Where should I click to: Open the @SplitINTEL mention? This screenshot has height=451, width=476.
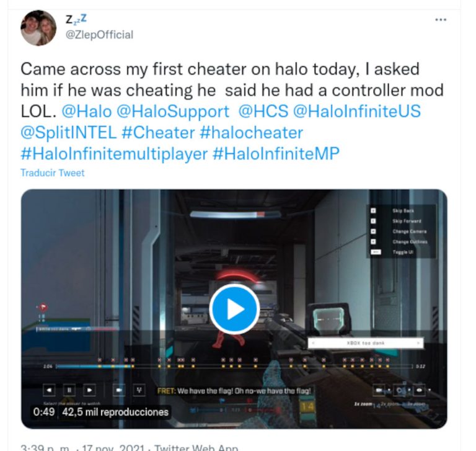tap(69, 133)
